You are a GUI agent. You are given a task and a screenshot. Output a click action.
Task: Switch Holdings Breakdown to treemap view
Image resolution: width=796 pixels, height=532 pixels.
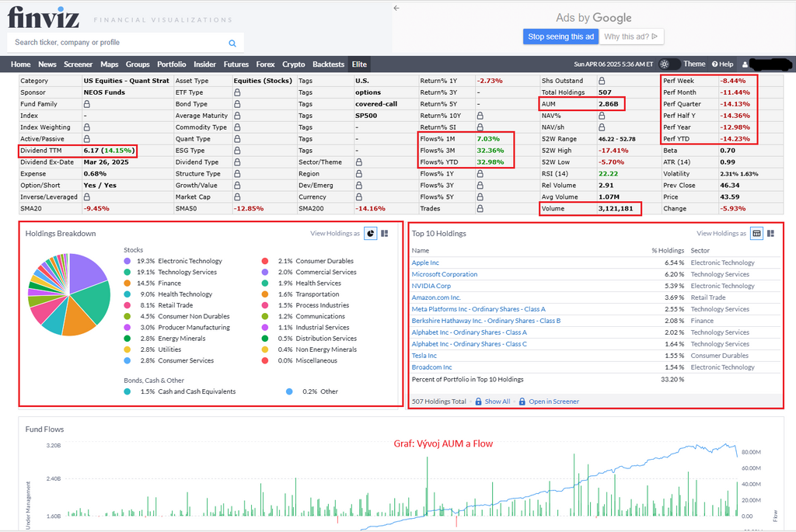pos(384,233)
